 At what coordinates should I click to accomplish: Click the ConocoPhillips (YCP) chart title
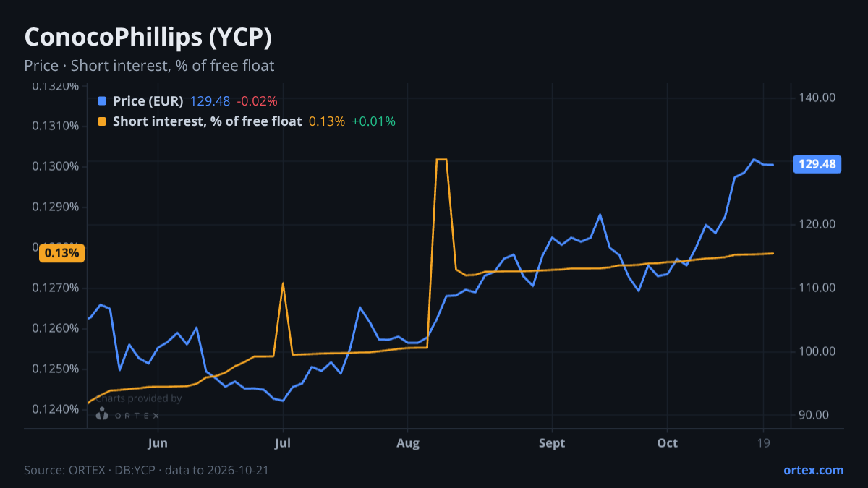pyautogui.click(x=148, y=37)
